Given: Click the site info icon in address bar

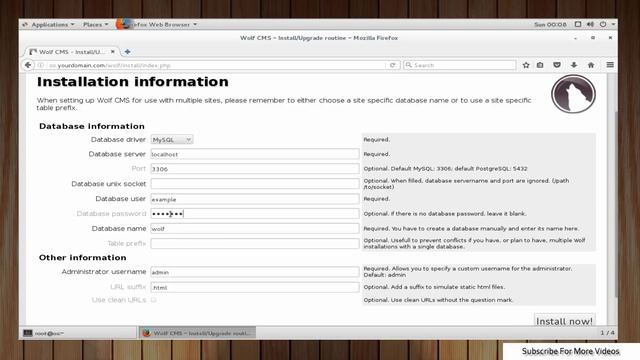Looking at the screenshot, I should [x=41, y=65].
